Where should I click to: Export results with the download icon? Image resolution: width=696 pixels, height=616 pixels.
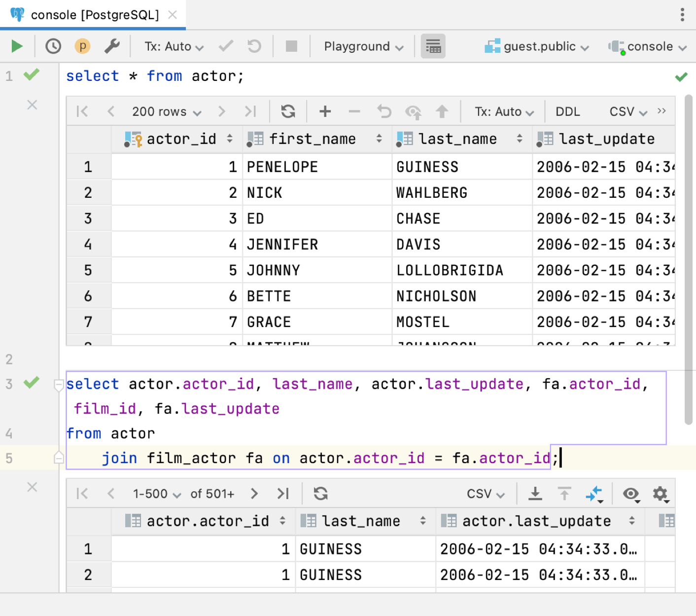tap(535, 493)
